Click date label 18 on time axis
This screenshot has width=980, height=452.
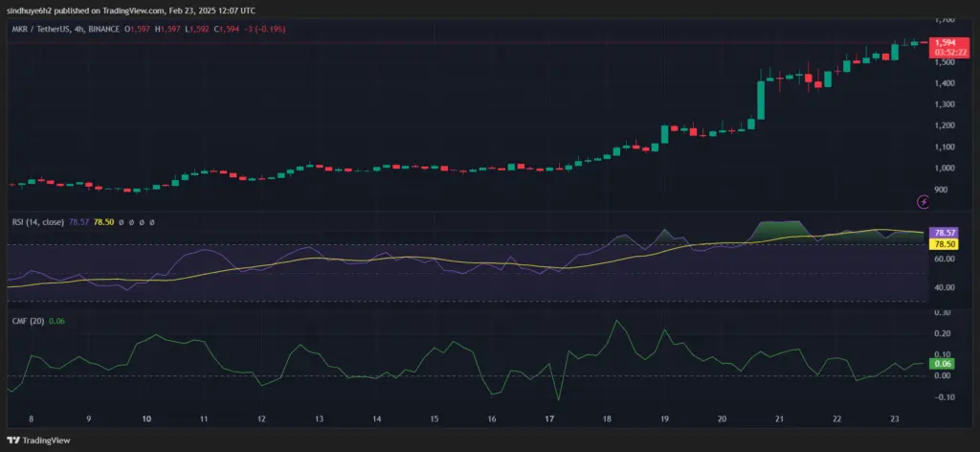(608, 419)
